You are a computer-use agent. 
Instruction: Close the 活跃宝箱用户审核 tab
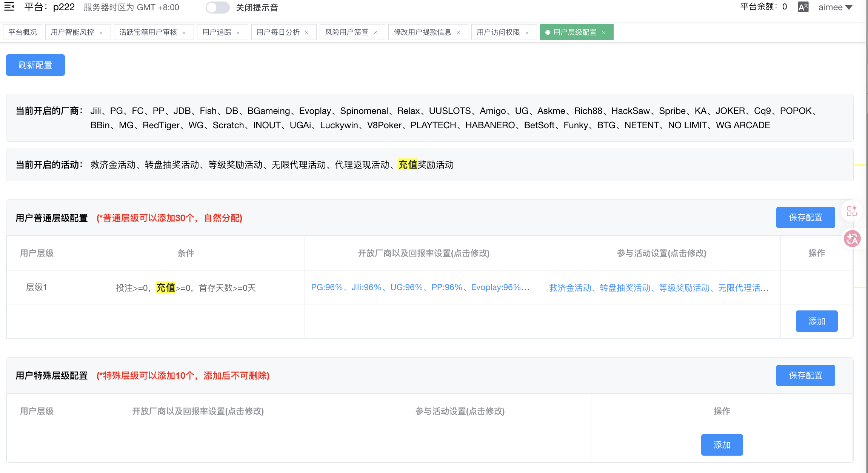pyautogui.click(x=184, y=33)
